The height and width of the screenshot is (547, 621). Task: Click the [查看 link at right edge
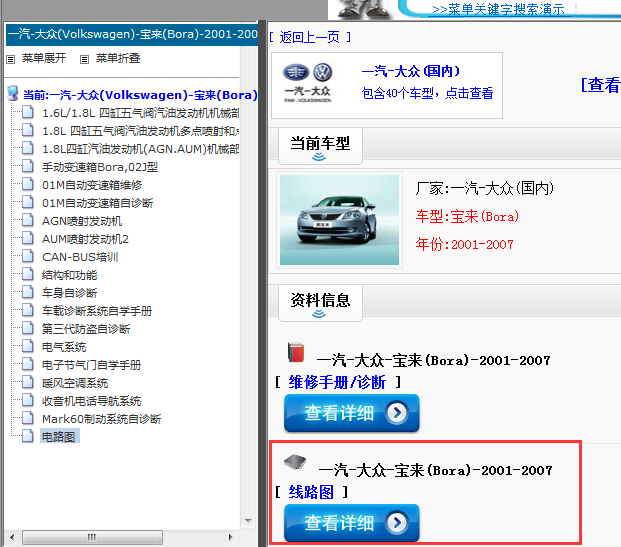[600, 84]
